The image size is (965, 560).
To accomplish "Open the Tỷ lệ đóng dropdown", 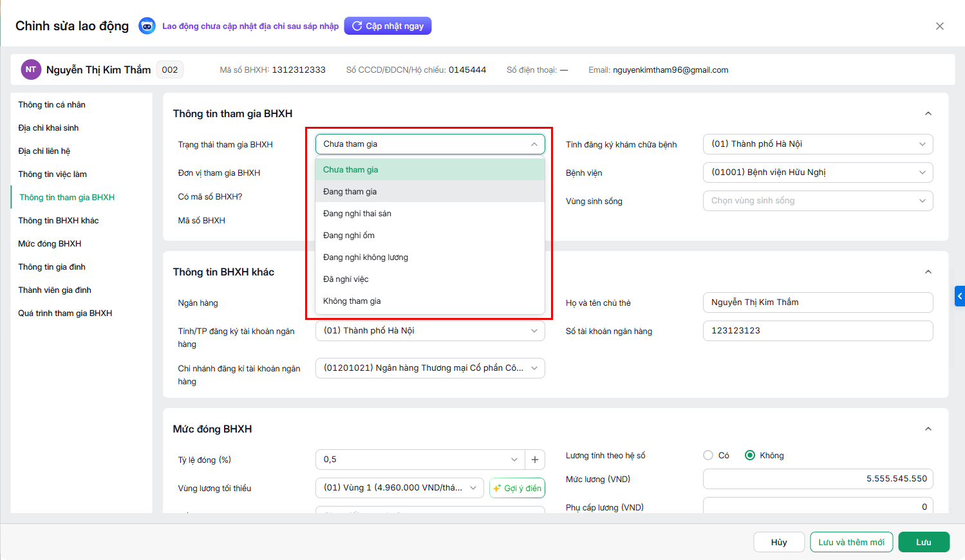I will click(x=420, y=460).
